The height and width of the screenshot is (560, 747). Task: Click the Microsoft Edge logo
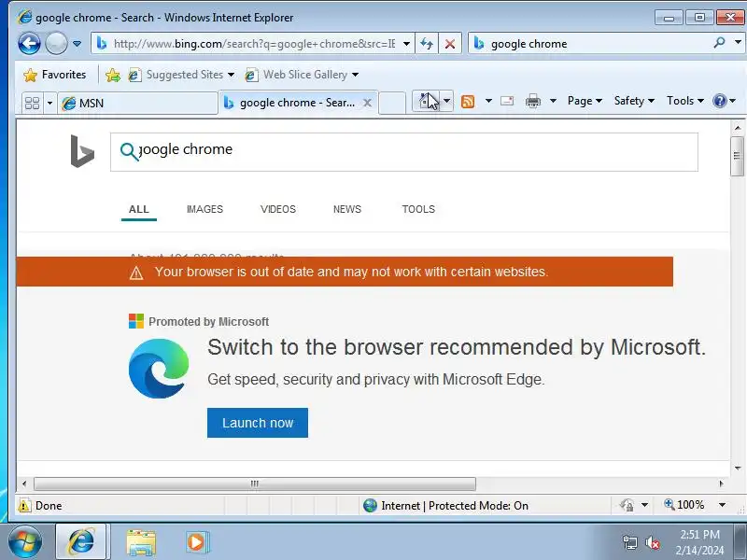[159, 369]
